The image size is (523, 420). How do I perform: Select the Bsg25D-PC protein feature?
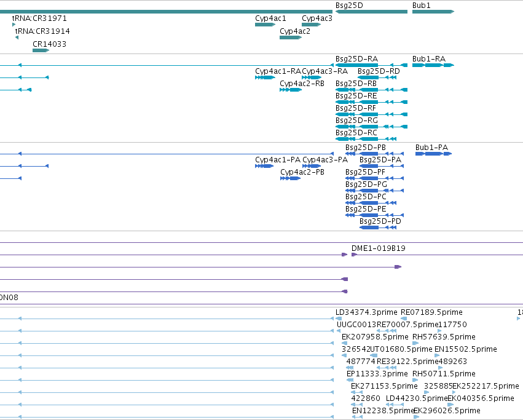[x=371, y=203]
